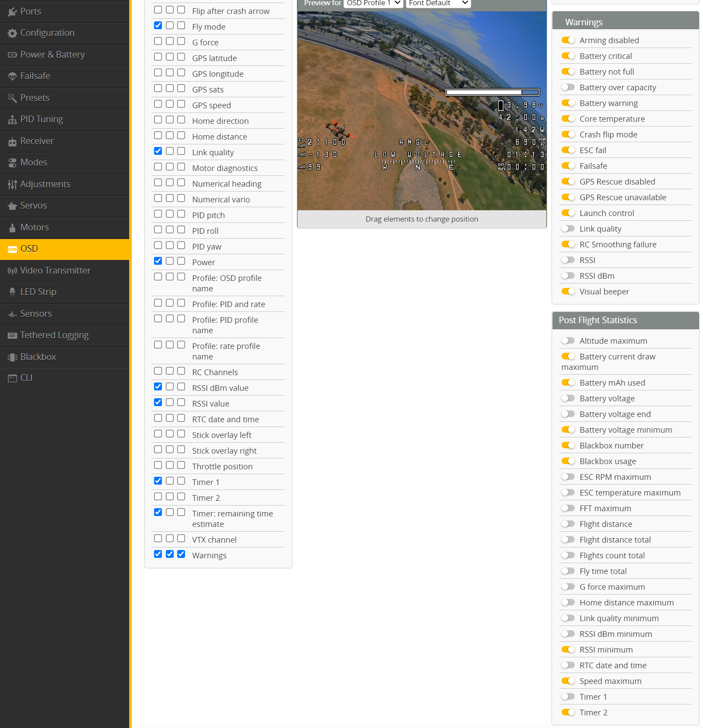Click the Ports plug icon in sidebar
This screenshot has height=728, width=703.
pyautogui.click(x=12, y=12)
